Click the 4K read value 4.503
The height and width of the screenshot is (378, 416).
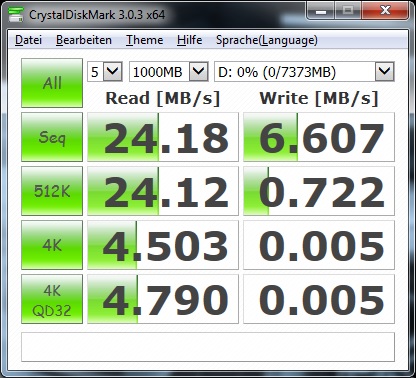coord(163,245)
